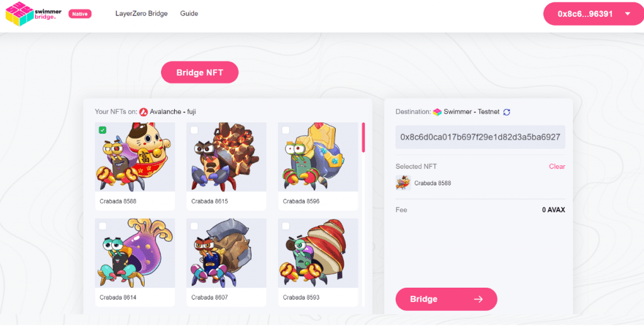Open Crabada 8615 lava crab image
This screenshot has height=326, width=644.
coord(226,157)
